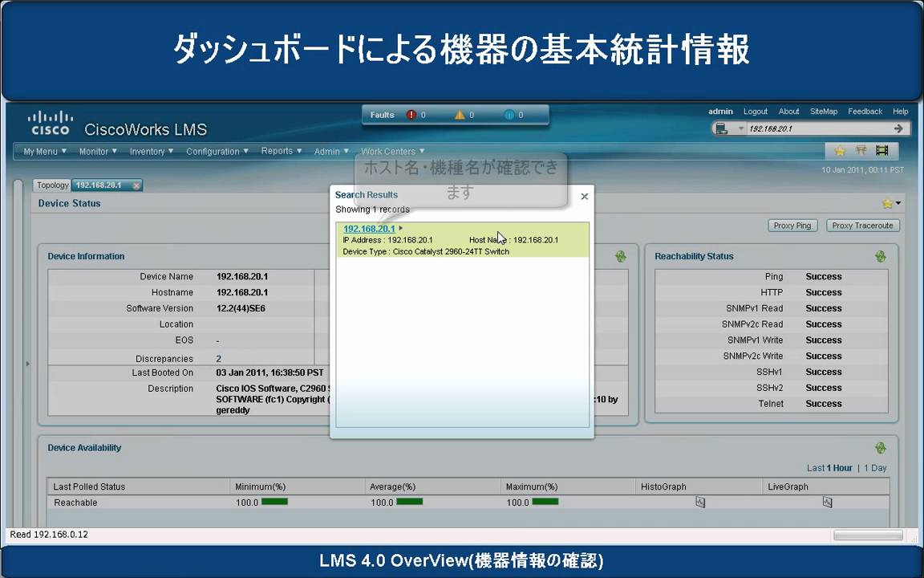Select 1 Day availability range

(x=875, y=468)
